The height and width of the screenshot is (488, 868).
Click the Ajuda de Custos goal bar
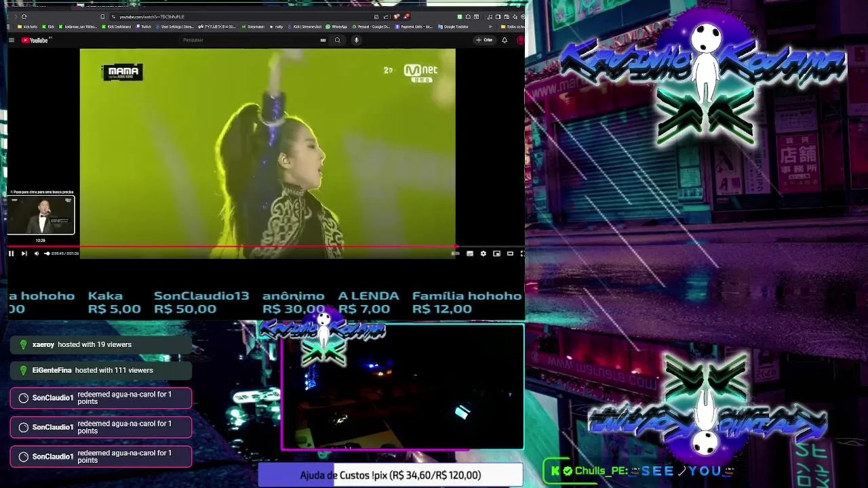391,475
